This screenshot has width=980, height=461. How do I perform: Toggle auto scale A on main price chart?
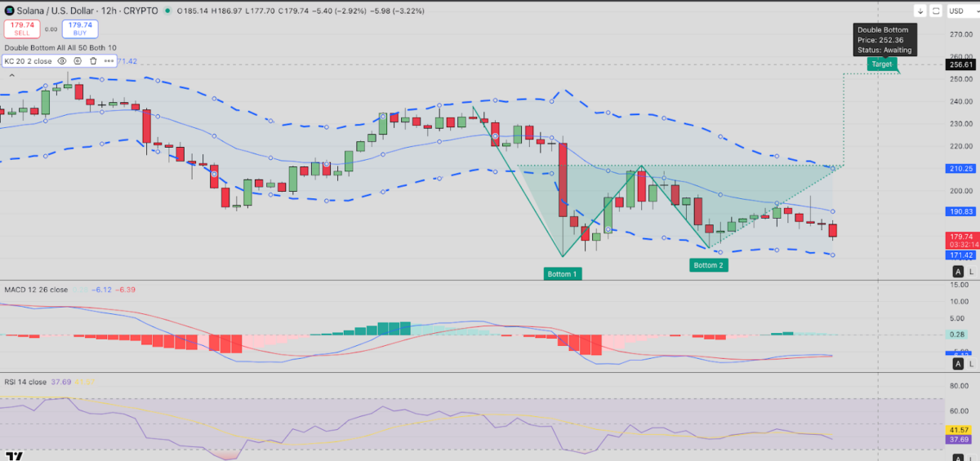pyautogui.click(x=957, y=271)
